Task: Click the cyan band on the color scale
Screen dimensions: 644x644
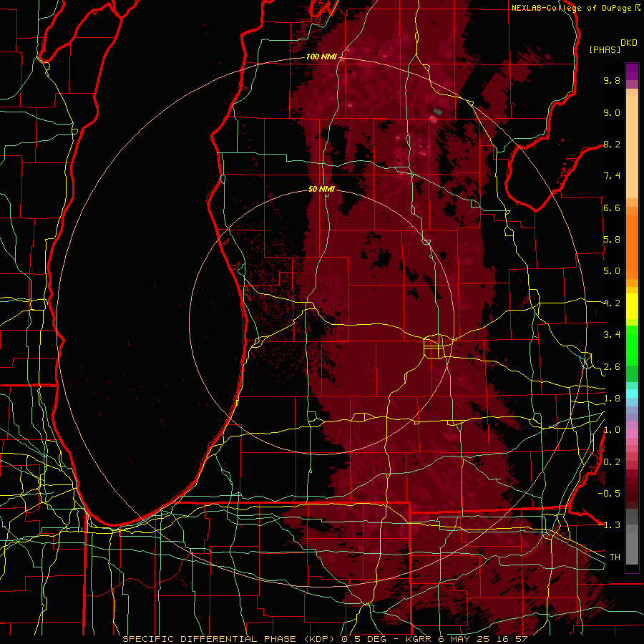Action: (x=632, y=394)
